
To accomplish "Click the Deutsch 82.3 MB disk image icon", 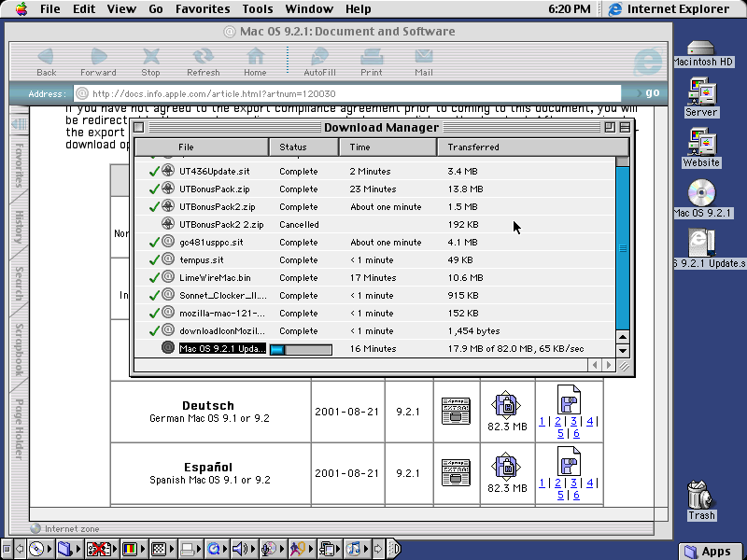I will coord(507,405).
